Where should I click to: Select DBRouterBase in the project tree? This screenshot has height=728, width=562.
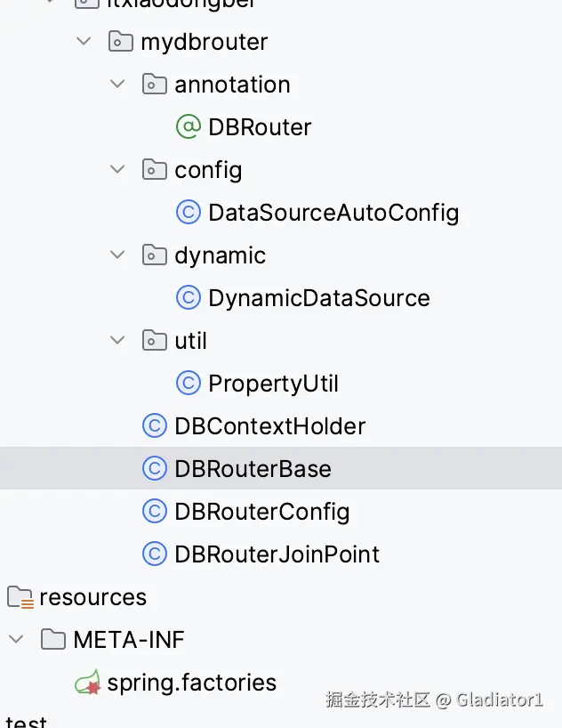(x=253, y=469)
